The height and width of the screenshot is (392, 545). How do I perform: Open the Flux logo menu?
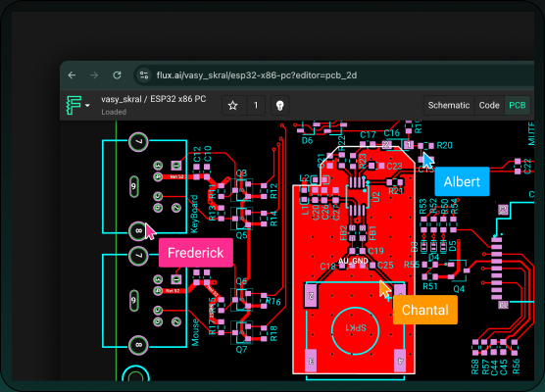pos(74,105)
